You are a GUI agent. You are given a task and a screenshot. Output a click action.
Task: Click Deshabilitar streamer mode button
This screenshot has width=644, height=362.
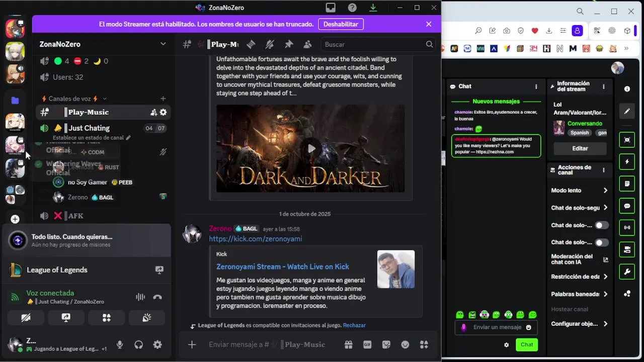coord(341,24)
